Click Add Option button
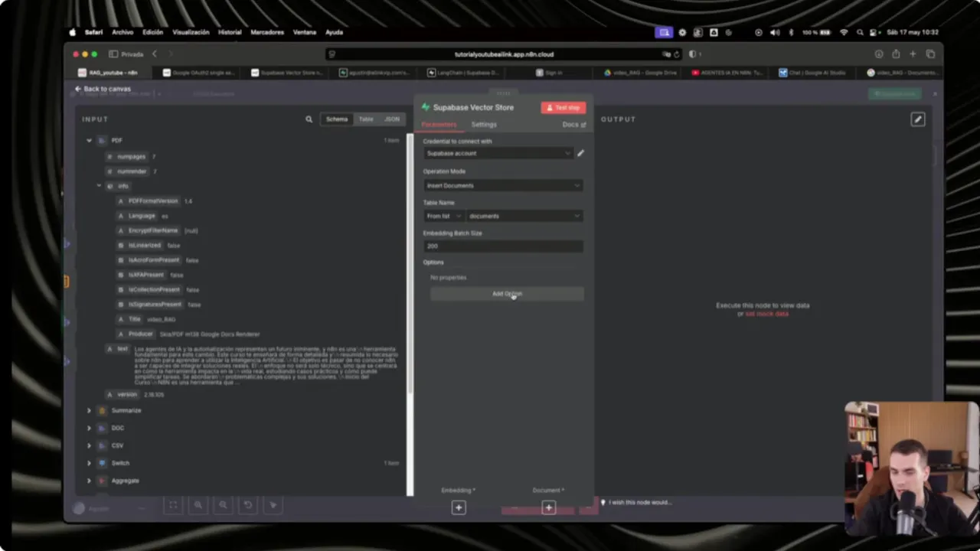Screen dimensions: 980x551 point(507,294)
